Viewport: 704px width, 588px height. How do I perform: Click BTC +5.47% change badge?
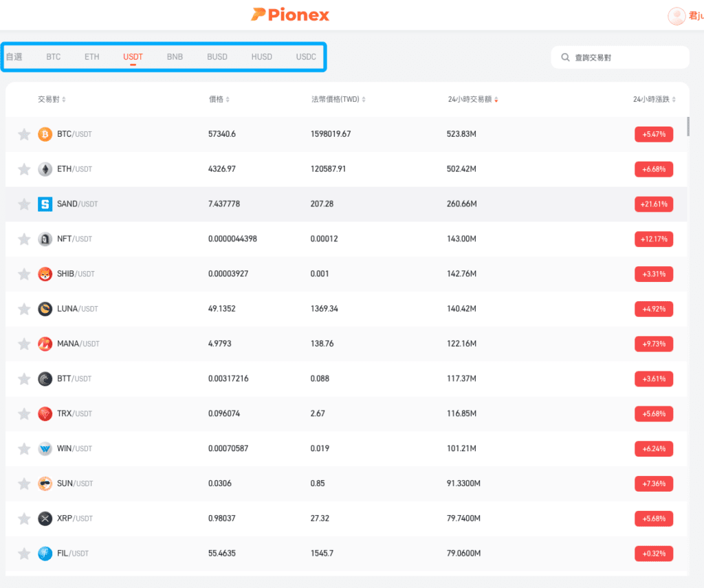coord(654,134)
